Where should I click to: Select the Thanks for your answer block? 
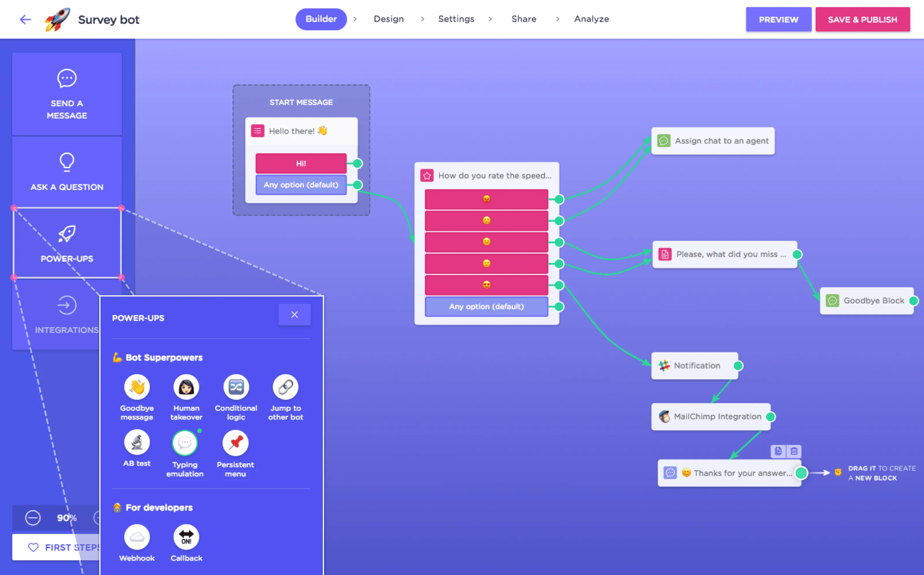[729, 473]
